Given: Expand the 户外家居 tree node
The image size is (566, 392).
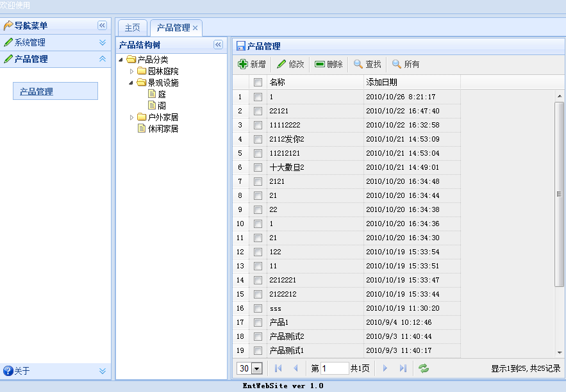Looking at the screenshot, I should coord(131,117).
